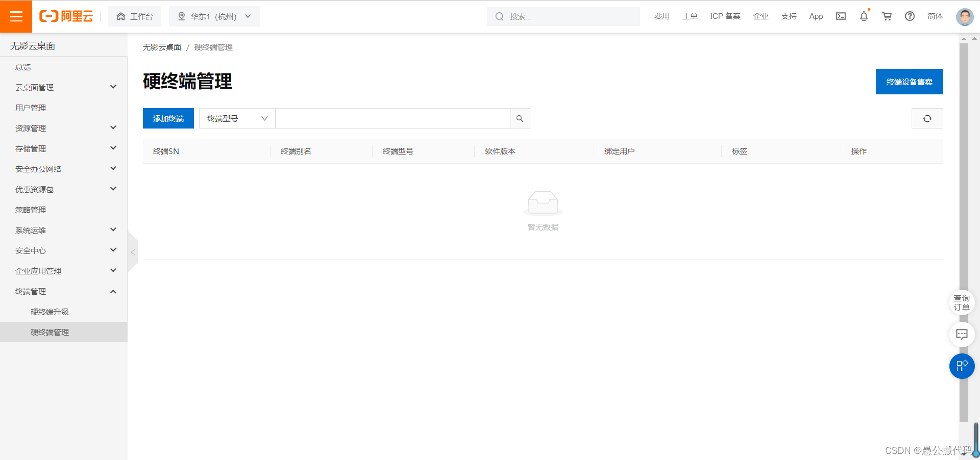Select 硬终端管理 submenu item

(64, 332)
